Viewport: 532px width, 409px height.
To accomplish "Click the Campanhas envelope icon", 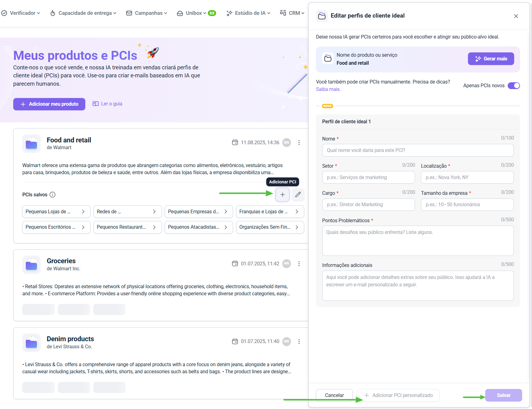I will pos(129,13).
